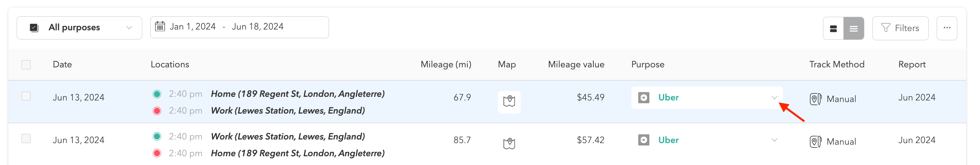Open the more options ellipsis menu
This screenshot has width=980, height=165.
(947, 28)
